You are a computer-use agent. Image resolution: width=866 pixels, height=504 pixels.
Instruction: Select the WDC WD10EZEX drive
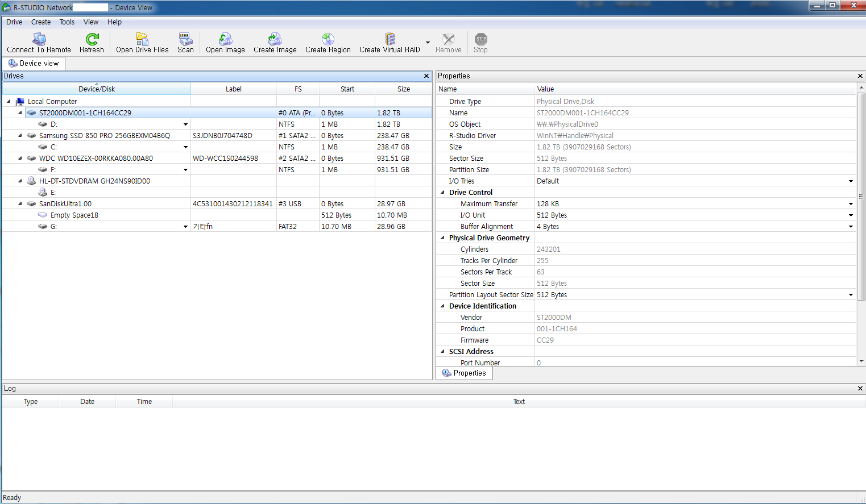pyautogui.click(x=96, y=159)
